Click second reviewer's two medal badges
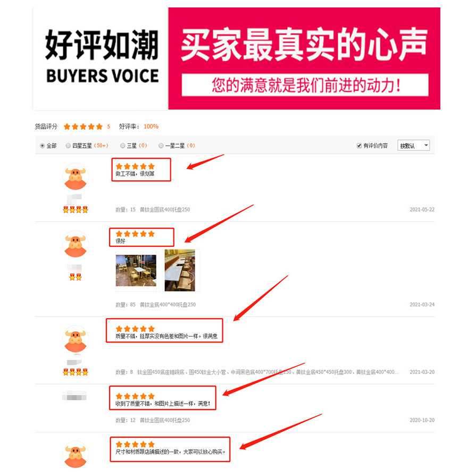 76,277
